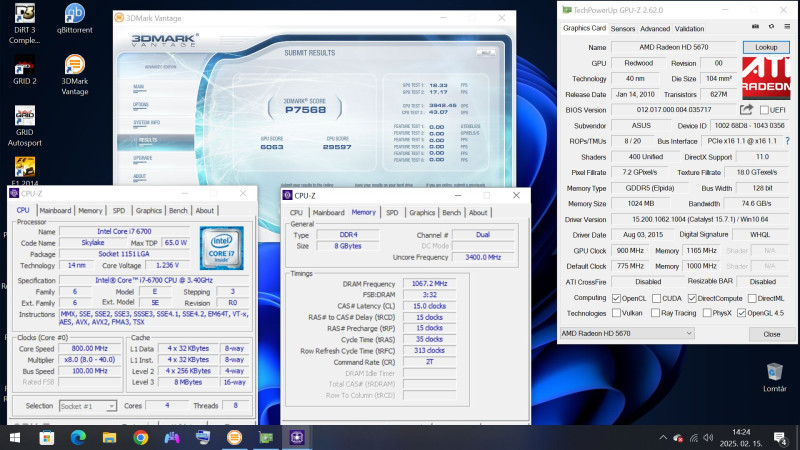This screenshot has height=450, width=800.
Task: Toggle the OpenGL 4.5 checkbox
Action: pos(742,313)
